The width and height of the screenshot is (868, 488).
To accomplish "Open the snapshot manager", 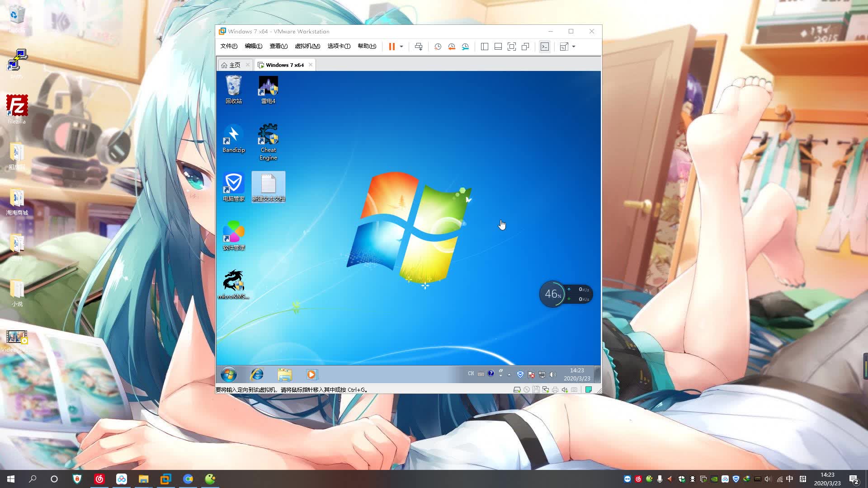I will (x=465, y=47).
